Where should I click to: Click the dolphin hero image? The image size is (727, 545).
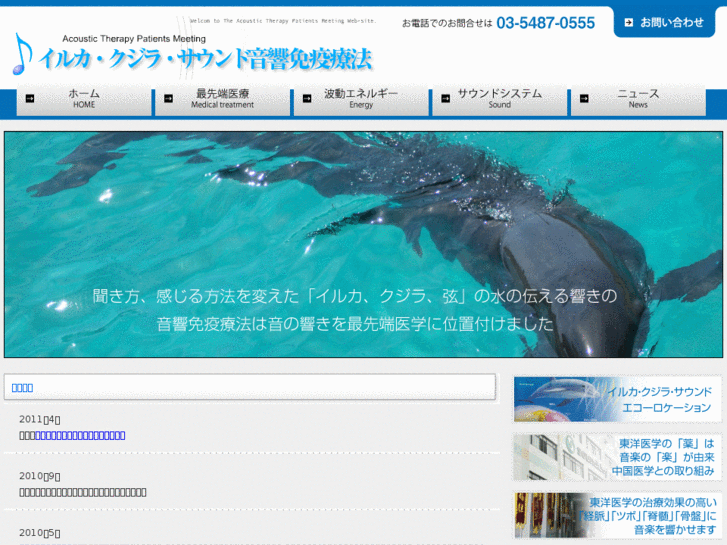point(364,244)
